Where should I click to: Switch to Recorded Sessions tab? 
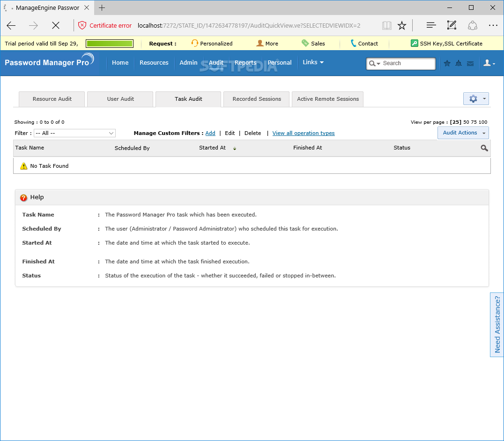click(x=257, y=99)
